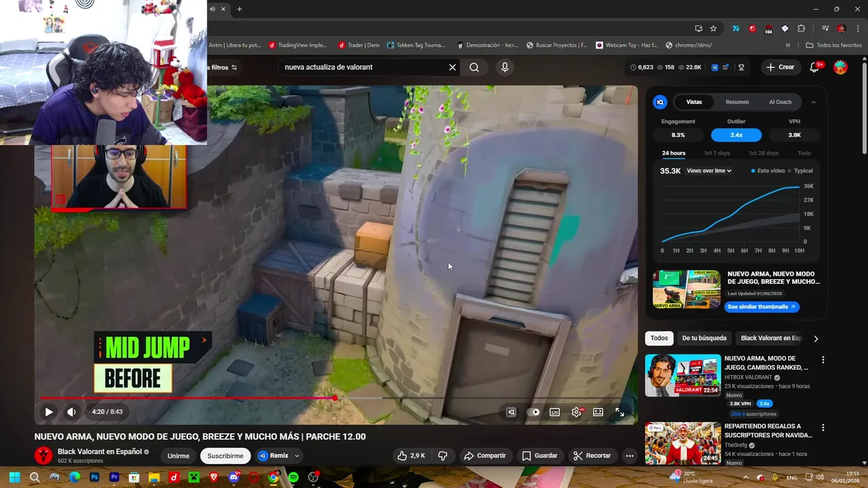
Task: Collapse the vidIQ panel with the chevron
Action: (814, 102)
